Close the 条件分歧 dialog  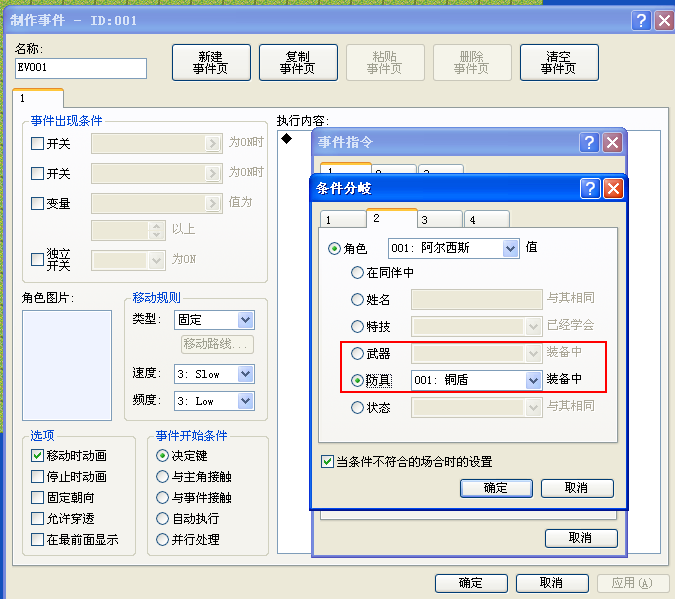click(613, 189)
